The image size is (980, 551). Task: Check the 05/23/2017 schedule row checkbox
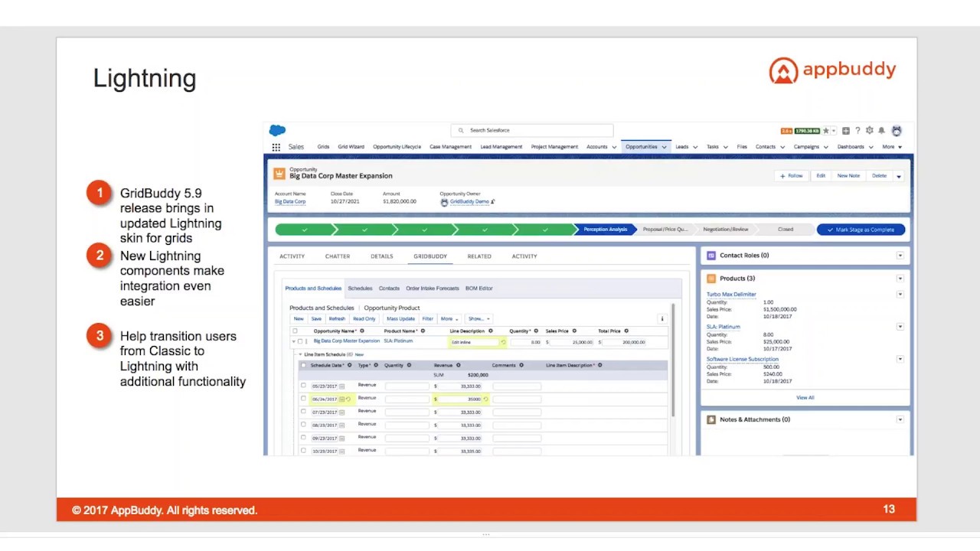303,386
